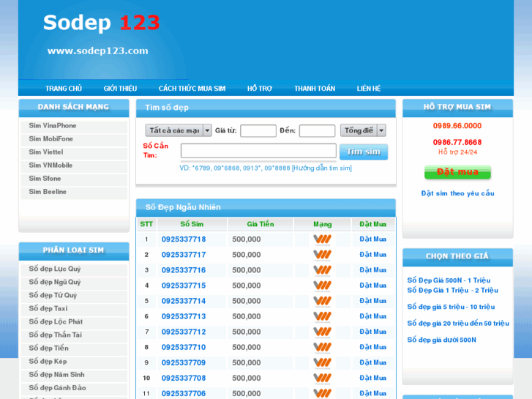Image resolution: width=532 pixels, height=399 pixels.
Task: Click sim number 0925337718
Action: click(184, 239)
